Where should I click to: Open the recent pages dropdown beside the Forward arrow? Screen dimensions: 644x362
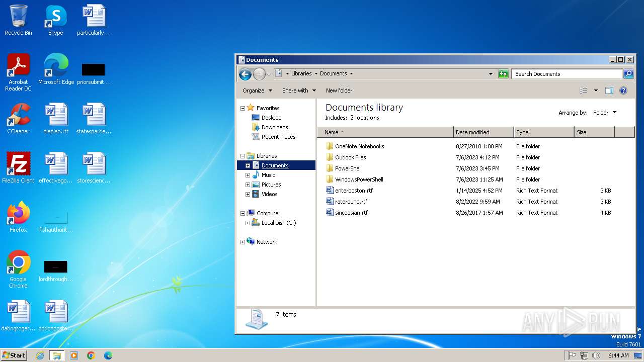269,74
